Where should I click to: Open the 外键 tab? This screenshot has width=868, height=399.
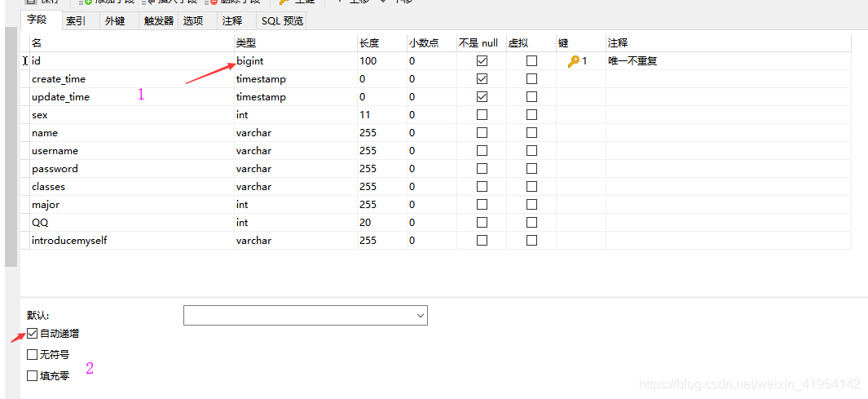115,21
